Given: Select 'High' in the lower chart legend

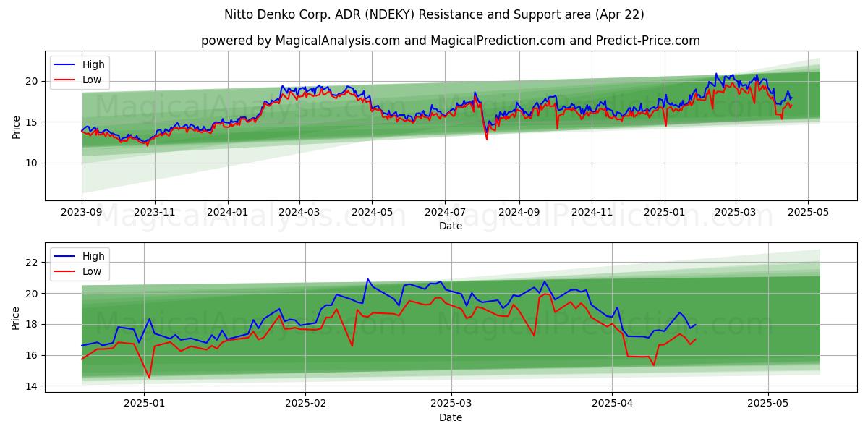Looking at the screenshot, I should point(93,256).
